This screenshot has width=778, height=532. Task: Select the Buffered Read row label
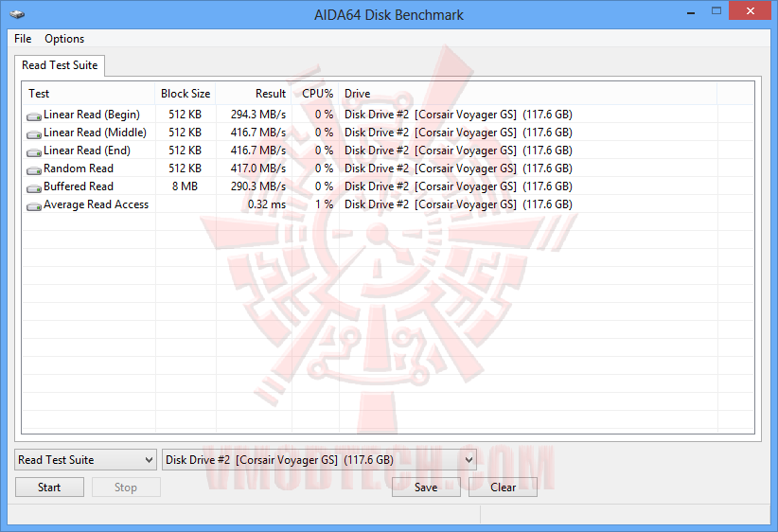click(x=79, y=186)
